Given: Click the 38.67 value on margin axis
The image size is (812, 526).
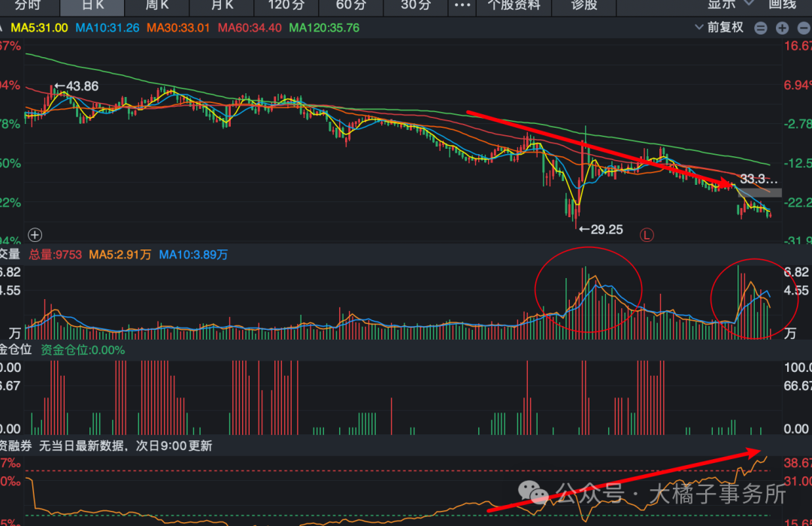Looking at the screenshot, I should coord(798,463).
